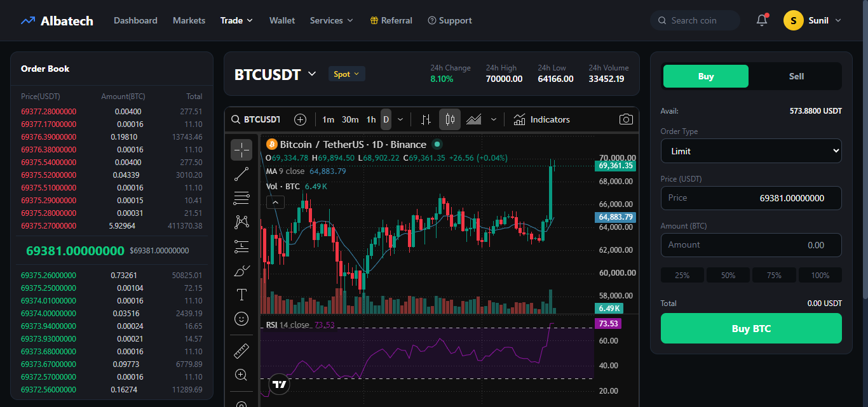Click the Albatech logo icon
Image resolution: width=868 pixels, height=407 pixels.
[x=27, y=20]
